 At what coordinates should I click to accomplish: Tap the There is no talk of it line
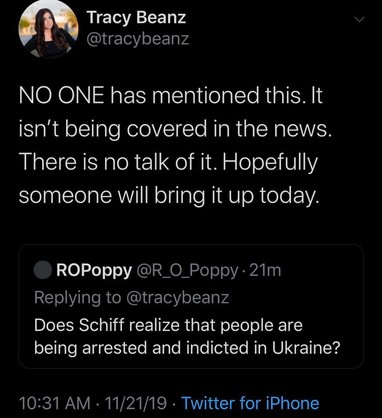pos(168,162)
